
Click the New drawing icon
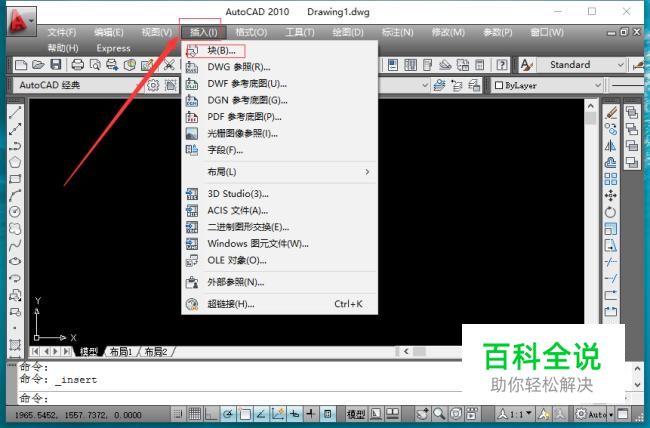point(21,65)
